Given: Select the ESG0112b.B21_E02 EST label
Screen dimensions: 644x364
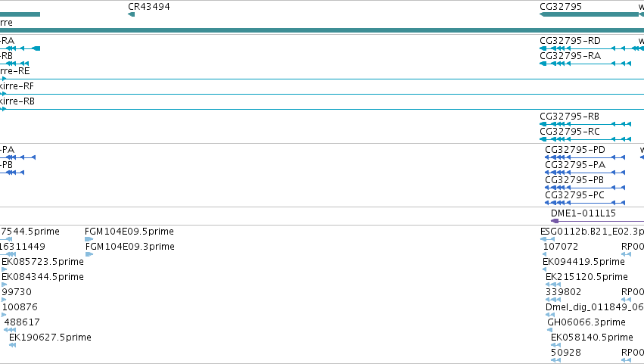Looking at the screenshot, I should point(592,232).
